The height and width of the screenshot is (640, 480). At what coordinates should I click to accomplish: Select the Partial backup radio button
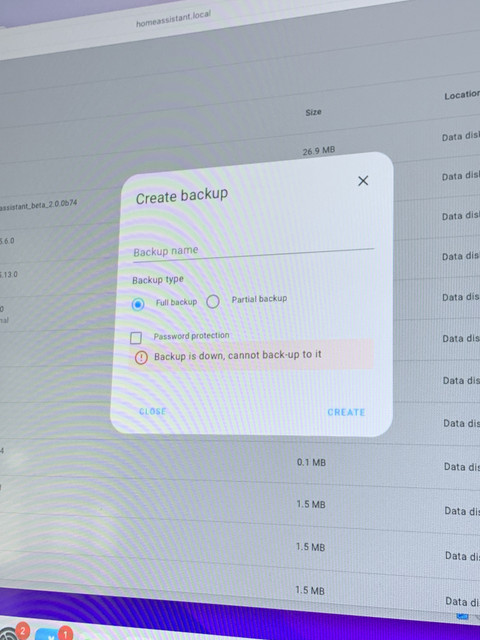[x=213, y=302]
